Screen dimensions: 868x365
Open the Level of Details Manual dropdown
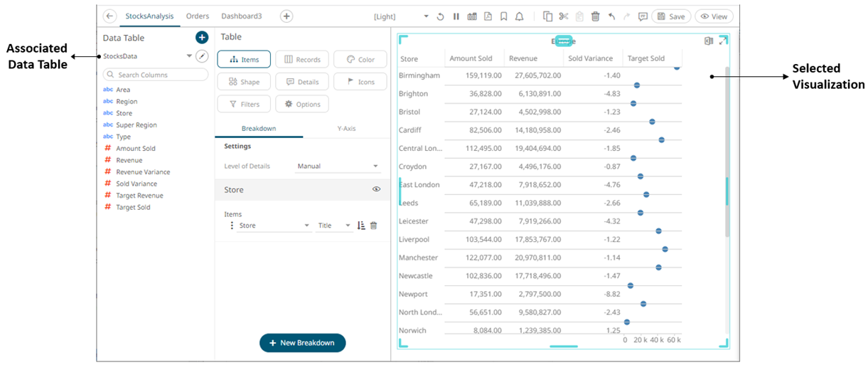pyautogui.click(x=338, y=166)
